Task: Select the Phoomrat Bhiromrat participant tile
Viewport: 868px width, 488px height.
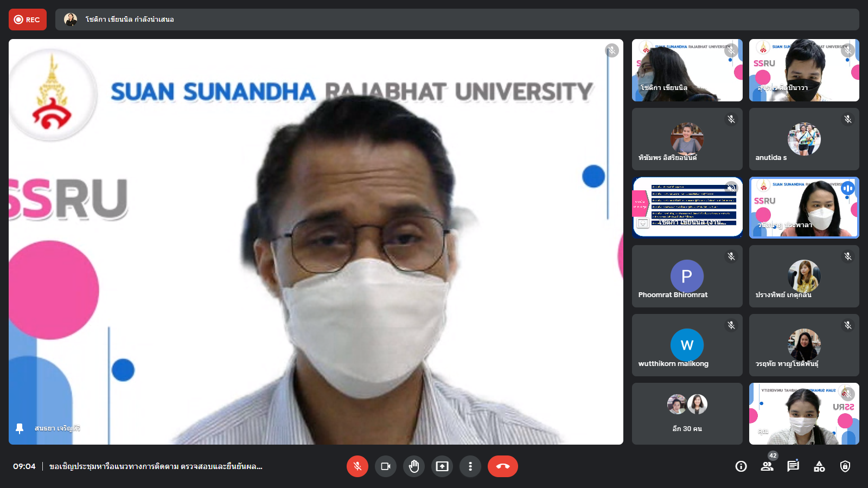Action: coord(687,277)
